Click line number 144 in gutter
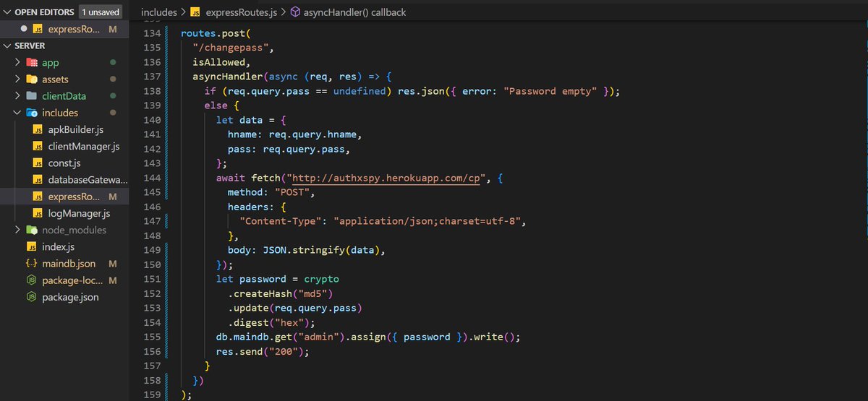Image resolution: width=868 pixels, height=401 pixels. 151,177
